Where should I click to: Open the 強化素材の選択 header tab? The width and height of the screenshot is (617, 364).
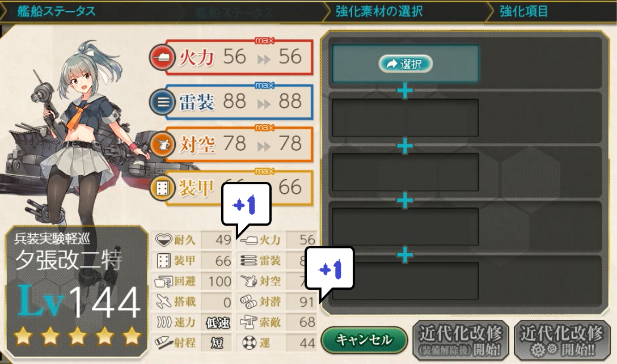[x=379, y=11]
